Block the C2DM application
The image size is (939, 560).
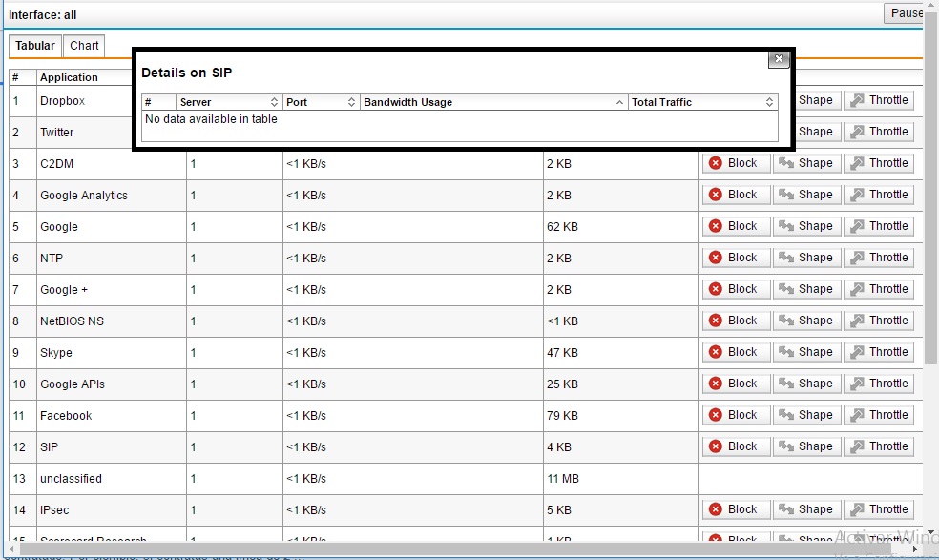tap(736, 163)
